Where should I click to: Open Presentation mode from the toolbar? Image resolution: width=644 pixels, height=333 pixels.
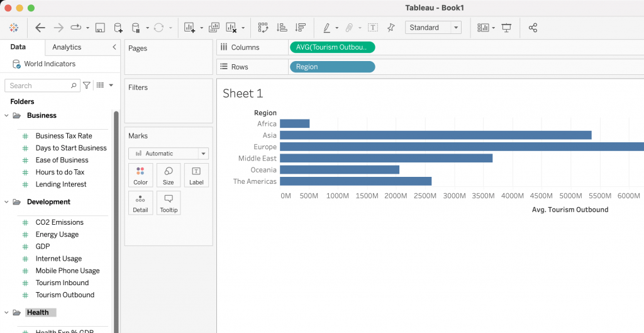coord(506,28)
